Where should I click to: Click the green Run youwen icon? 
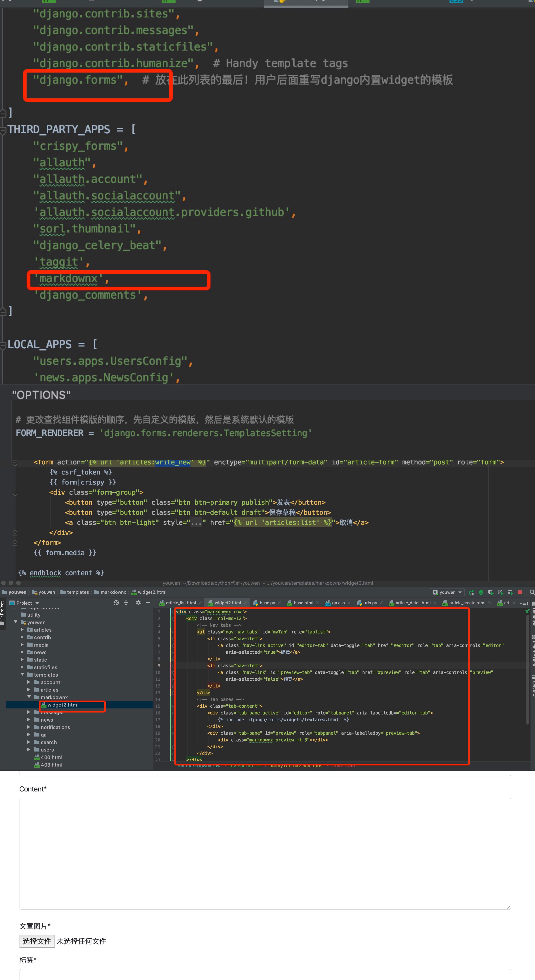tap(471, 592)
